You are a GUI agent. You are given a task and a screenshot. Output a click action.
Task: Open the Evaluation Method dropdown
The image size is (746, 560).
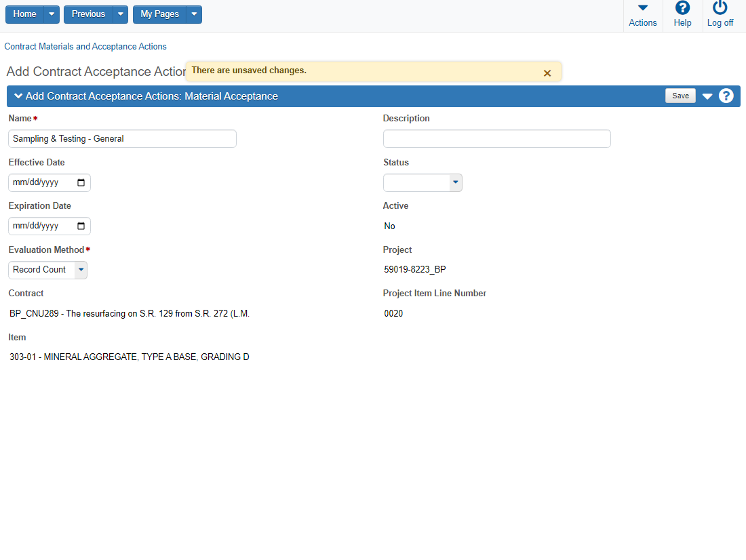click(x=81, y=270)
